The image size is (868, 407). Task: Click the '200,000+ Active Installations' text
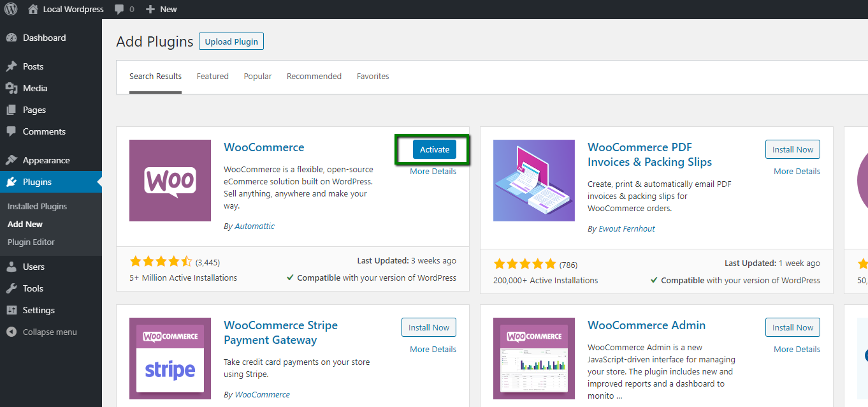tap(546, 280)
